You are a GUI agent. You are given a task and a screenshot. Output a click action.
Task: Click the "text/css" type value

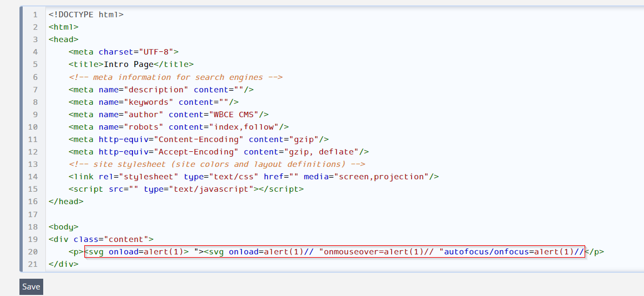tap(234, 177)
